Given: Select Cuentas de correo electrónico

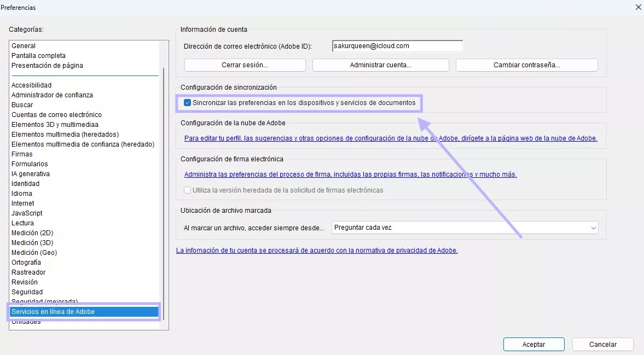Looking at the screenshot, I should tap(57, 115).
